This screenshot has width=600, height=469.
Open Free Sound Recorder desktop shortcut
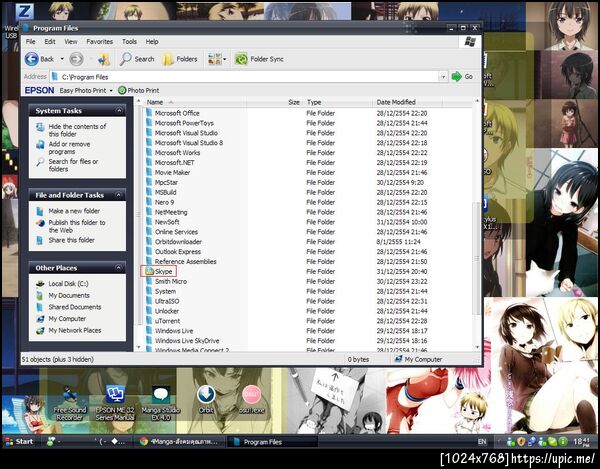(x=69, y=404)
